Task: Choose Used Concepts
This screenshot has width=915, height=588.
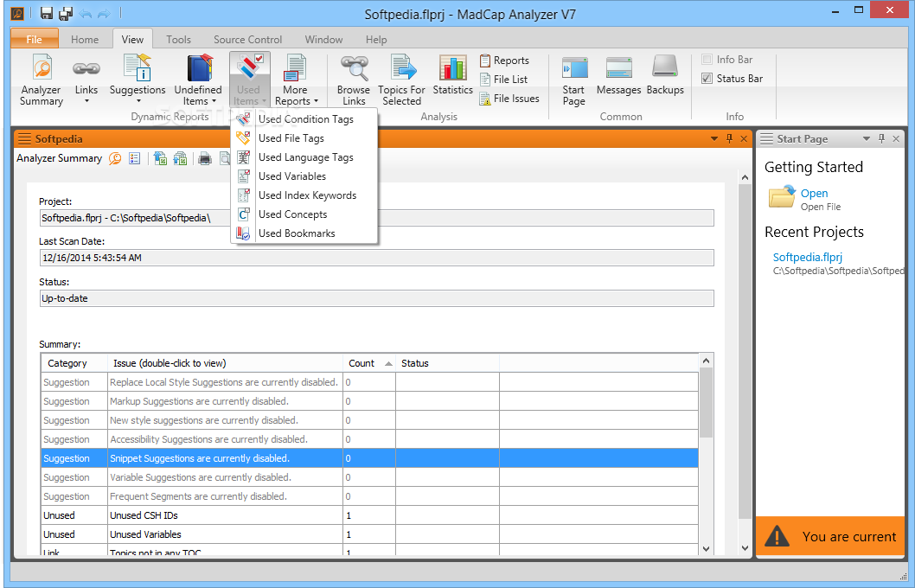Action: [x=304, y=214]
